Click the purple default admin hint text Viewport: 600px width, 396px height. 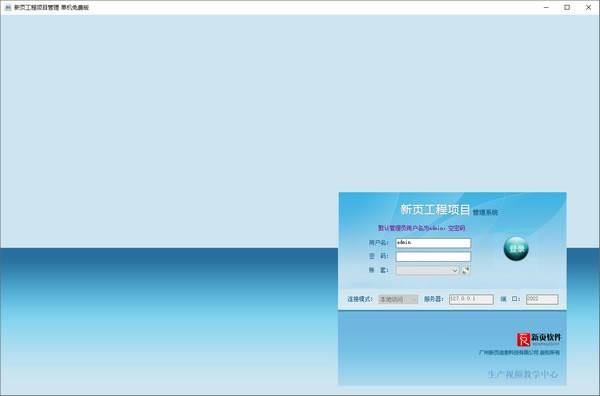422,228
